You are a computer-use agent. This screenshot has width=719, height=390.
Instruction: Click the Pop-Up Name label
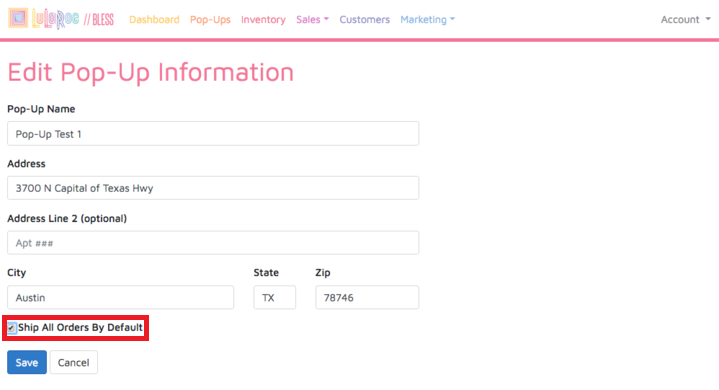click(41, 109)
